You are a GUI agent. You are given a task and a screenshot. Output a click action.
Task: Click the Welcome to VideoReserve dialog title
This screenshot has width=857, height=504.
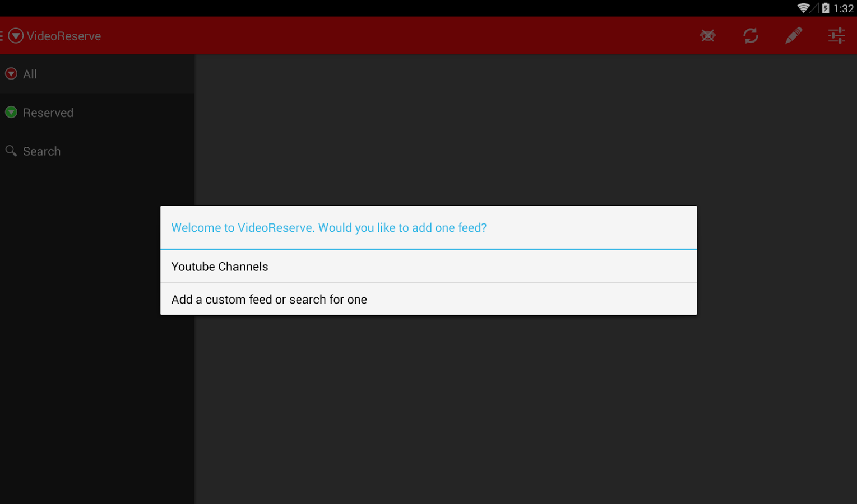tap(329, 228)
